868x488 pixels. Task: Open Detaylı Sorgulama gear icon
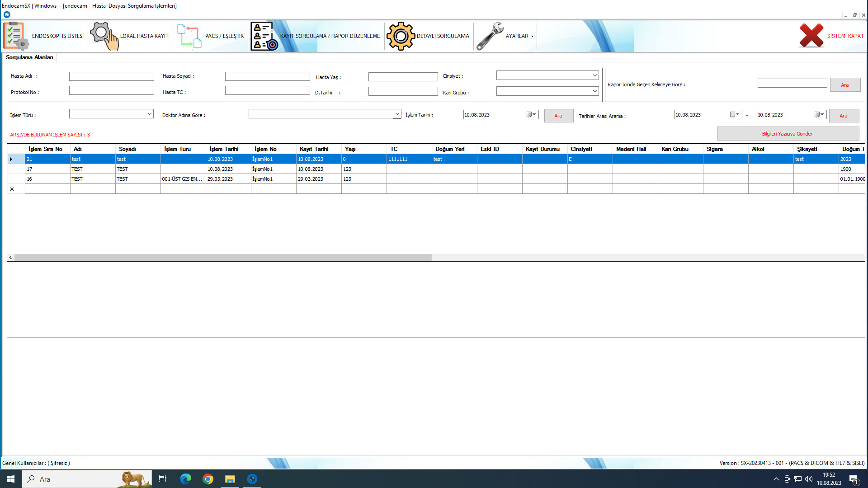point(401,36)
